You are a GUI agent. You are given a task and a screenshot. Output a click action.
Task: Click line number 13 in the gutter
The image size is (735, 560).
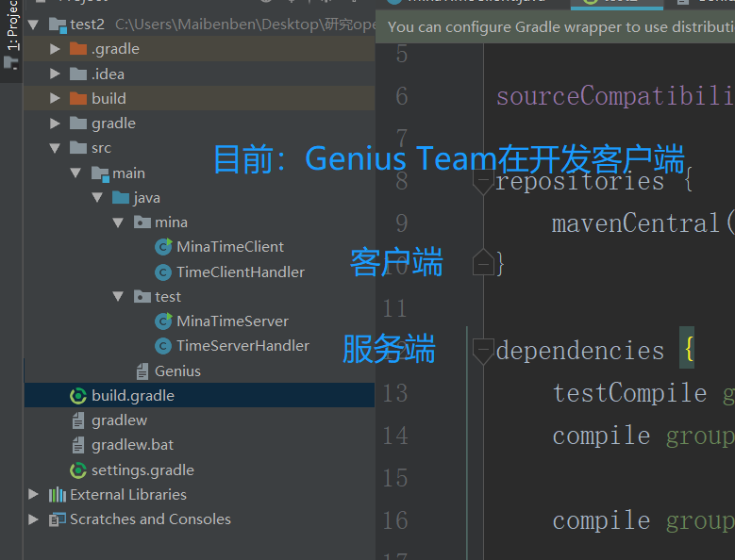[x=395, y=393]
